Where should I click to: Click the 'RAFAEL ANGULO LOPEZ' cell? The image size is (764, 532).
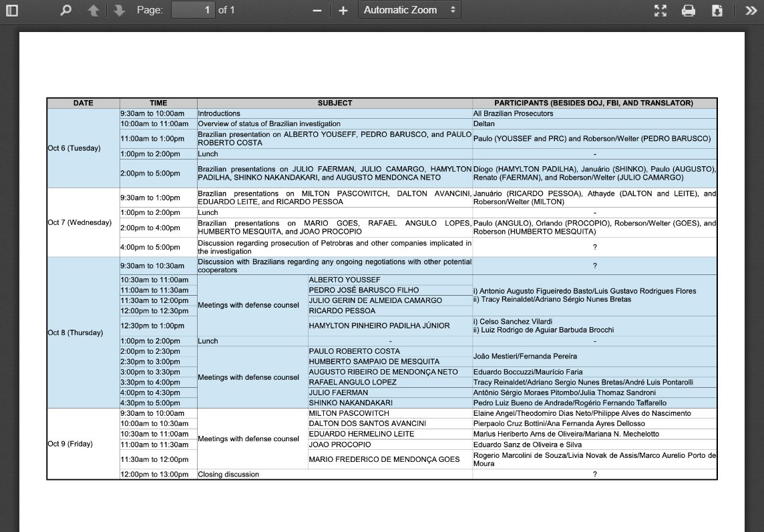(390, 382)
